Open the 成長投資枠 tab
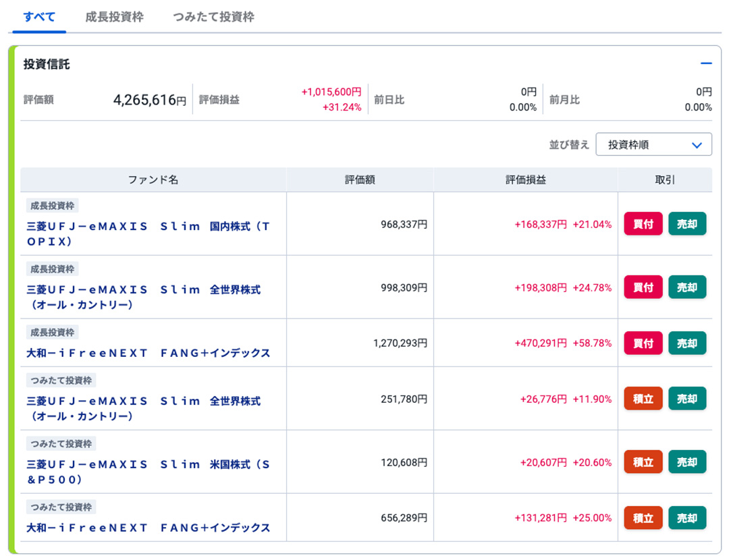 click(114, 17)
